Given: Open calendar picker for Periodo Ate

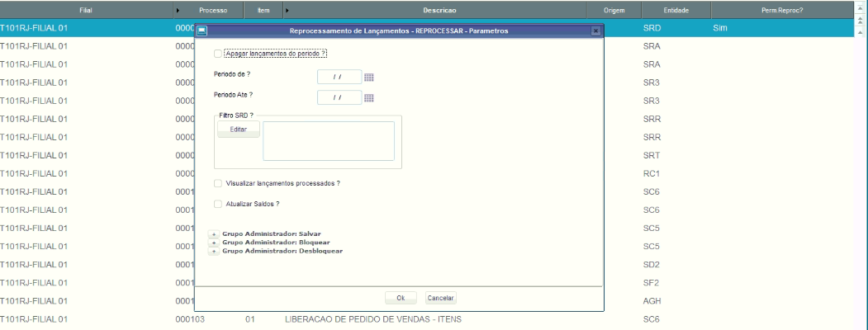Looking at the screenshot, I should (x=369, y=98).
